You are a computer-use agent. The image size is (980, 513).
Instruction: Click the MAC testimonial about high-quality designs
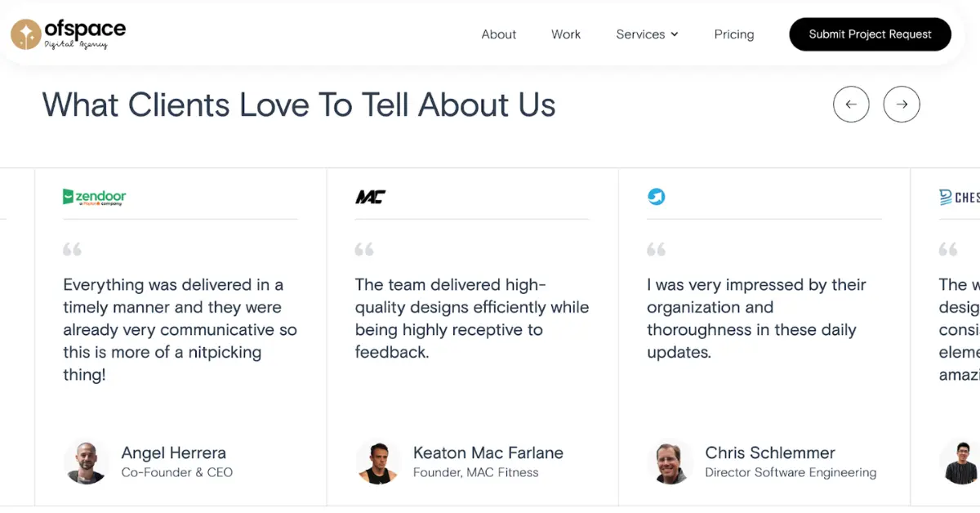click(x=472, y=319)
